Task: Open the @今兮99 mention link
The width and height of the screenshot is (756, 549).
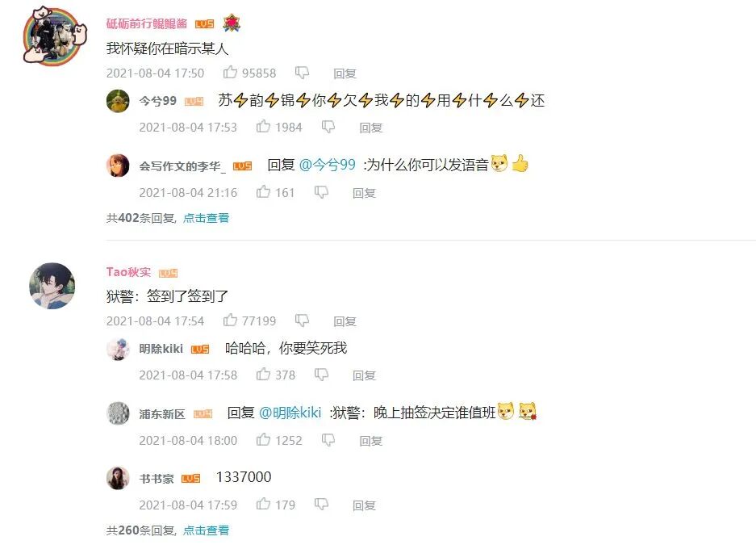Action: 328,165
